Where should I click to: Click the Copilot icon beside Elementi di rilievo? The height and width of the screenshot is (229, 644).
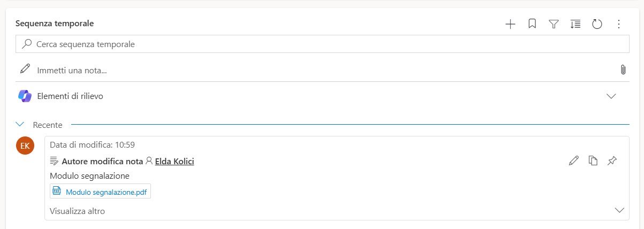point(25,96)
